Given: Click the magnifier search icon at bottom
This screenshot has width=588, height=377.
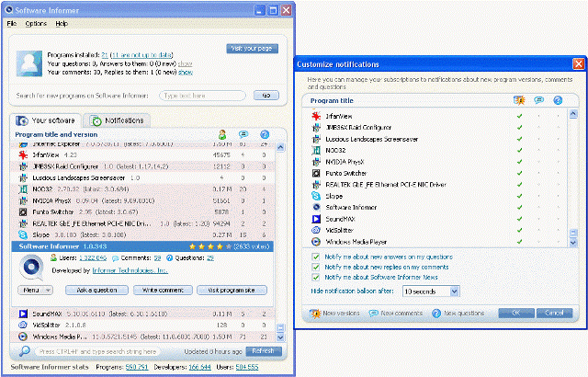Looking at the screenshot, I should 25,351.
